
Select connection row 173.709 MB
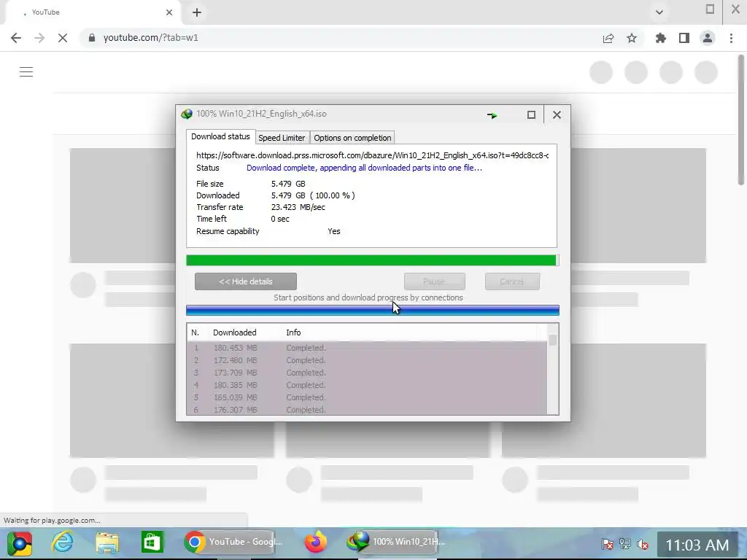coord(367,373)
